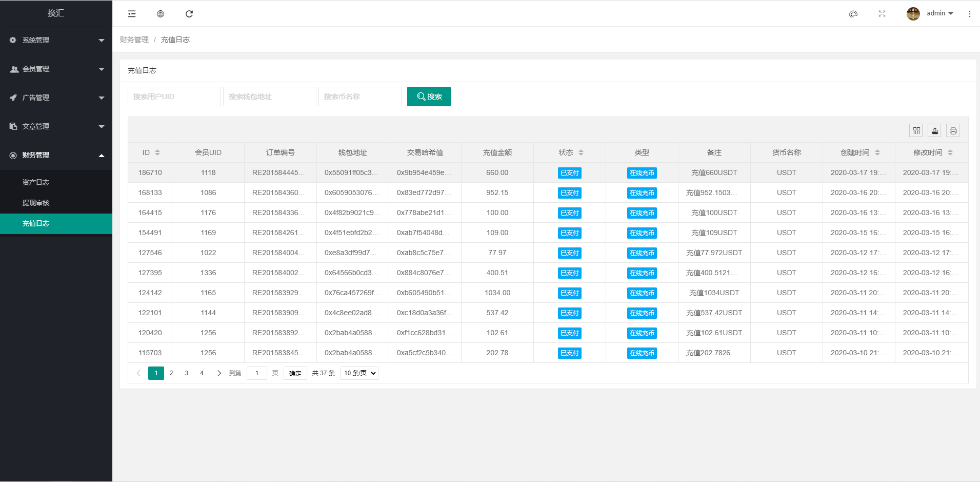Print the table using the printer icon
The image size is (980, 482).
[x=953, y=130]
